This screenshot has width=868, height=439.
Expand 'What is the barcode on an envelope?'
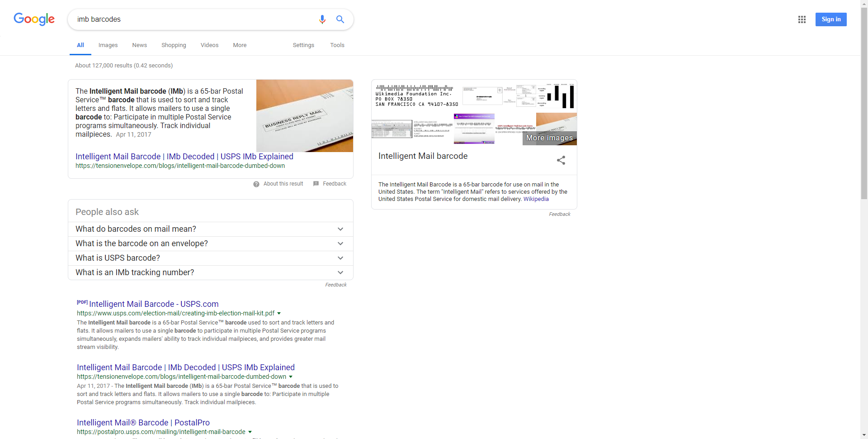[340, 243]
